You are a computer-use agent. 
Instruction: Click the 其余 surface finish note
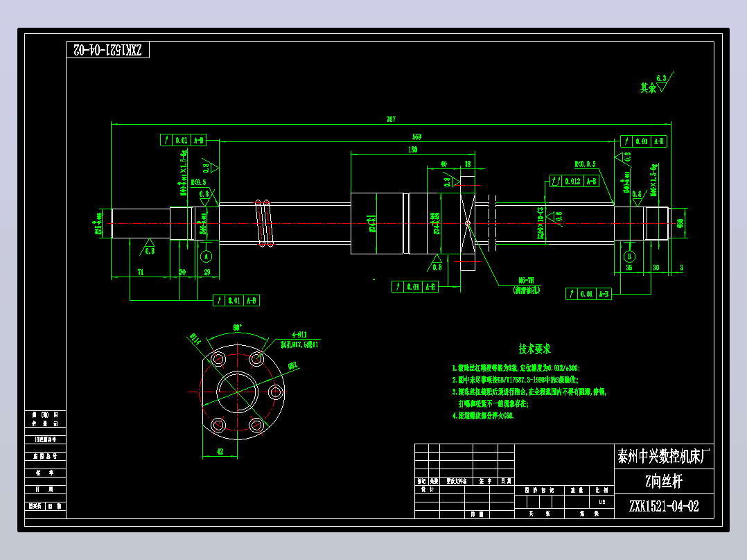647,88
